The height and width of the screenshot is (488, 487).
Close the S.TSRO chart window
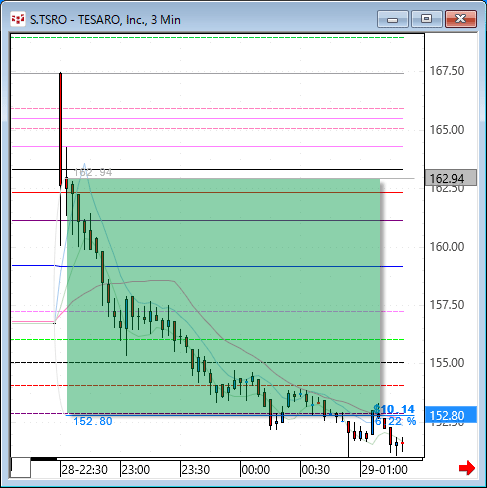(461, 19)
